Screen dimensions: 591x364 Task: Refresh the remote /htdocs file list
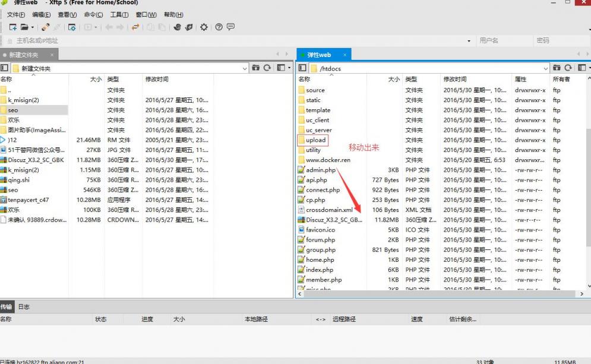[568, 68]
